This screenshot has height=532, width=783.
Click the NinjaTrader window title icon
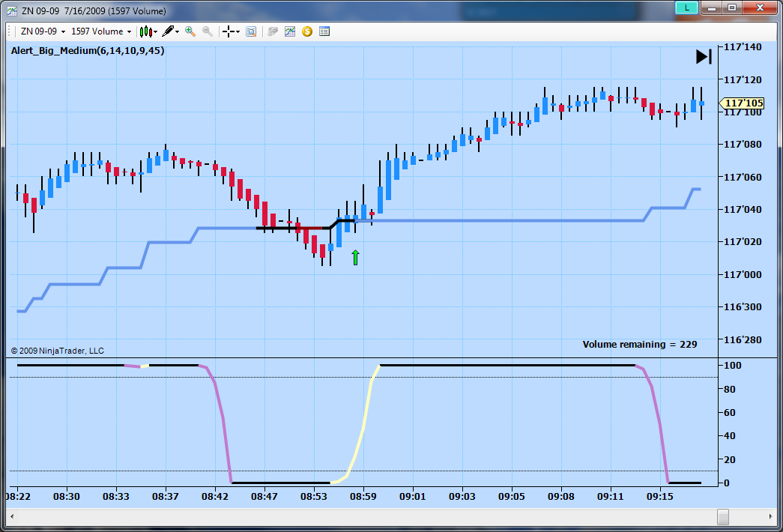coord(12,10)
